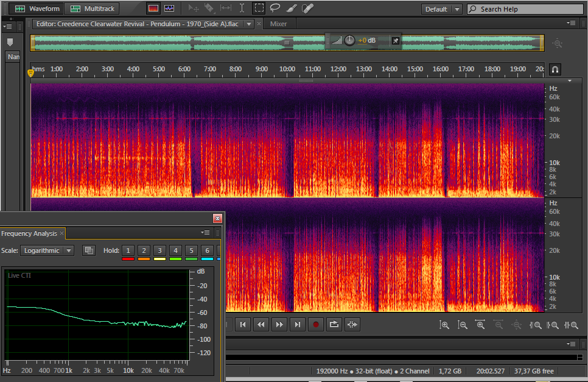This screenshot has width=588, height=382.
Task: Pin the volume HUD overlay
Action: [x=396, y=41]
